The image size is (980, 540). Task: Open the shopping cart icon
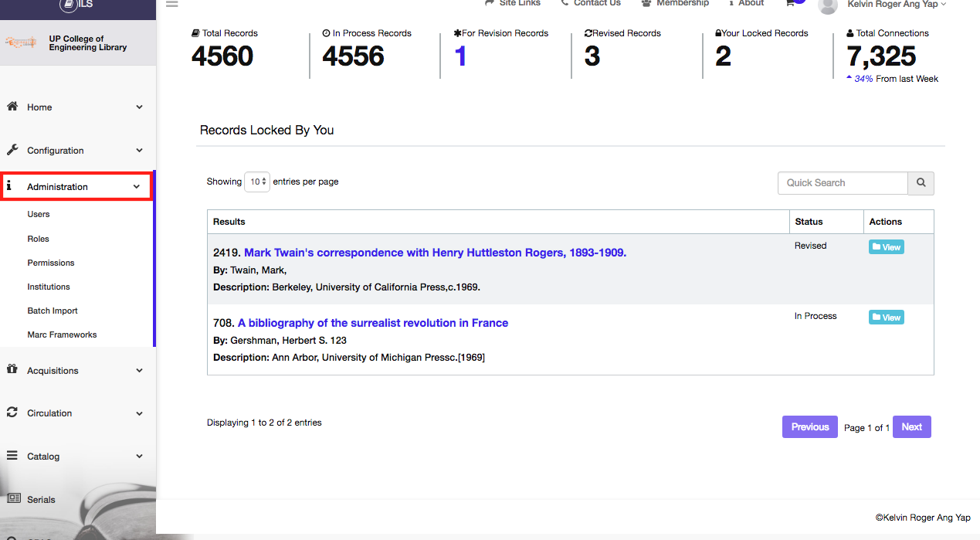pos(790,3)
